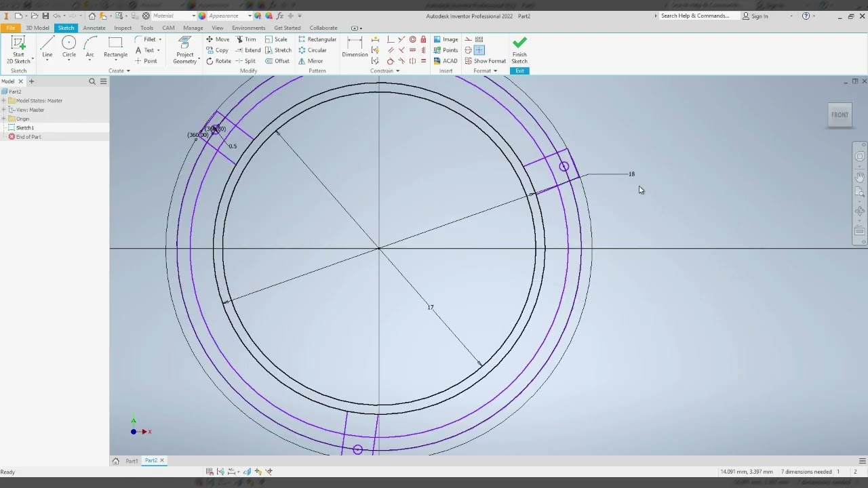Screen dimensions: 868x488
Task: Switch to the Annotate tab
Action: coord(94,28)
